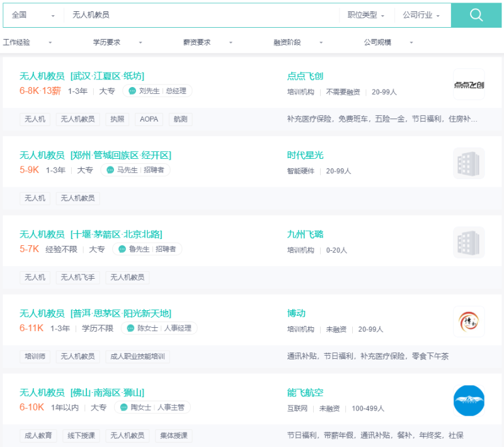504x447 pixels.
Task: Open job 无人机教员 [普洱·思茅区·阳光新天地]
Action: click(x=96, y=313)
